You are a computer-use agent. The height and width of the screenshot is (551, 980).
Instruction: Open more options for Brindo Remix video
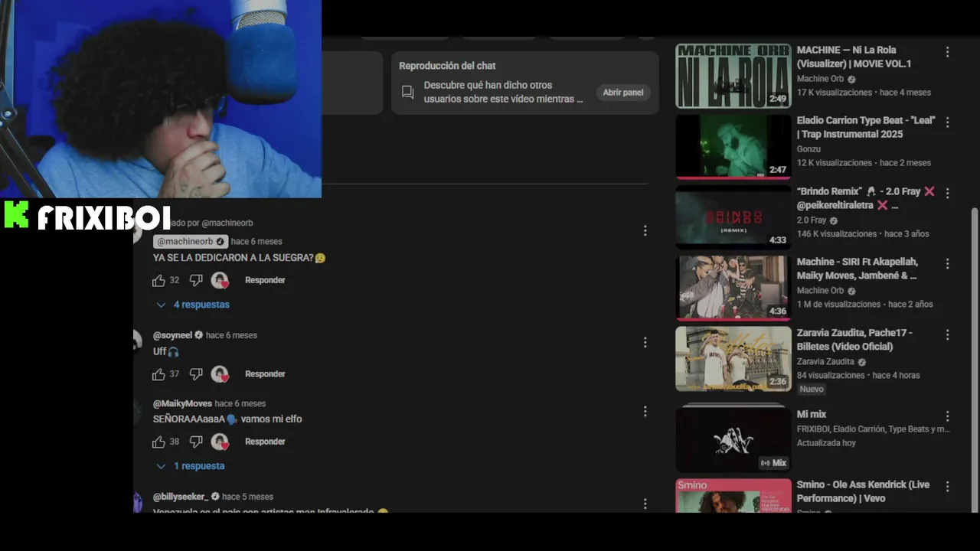947,193
